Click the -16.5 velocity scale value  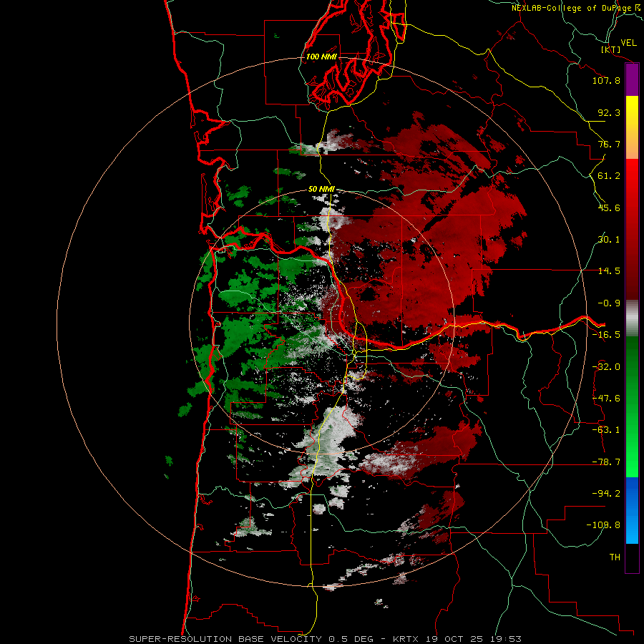606,335
